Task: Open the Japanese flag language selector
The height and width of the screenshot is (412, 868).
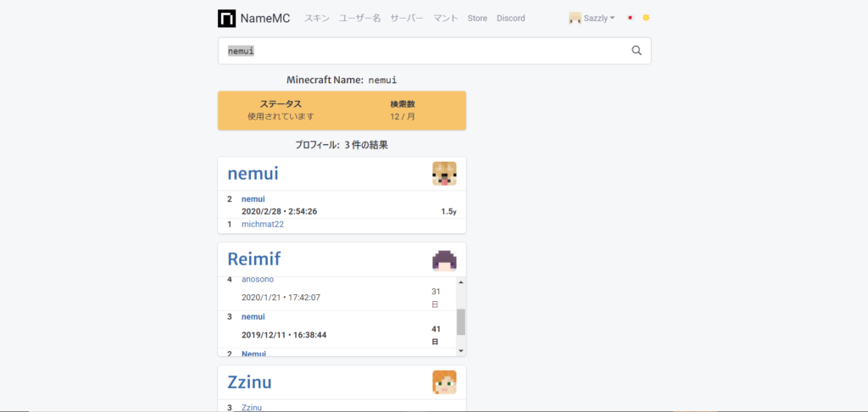Action: tap(630, 19)
